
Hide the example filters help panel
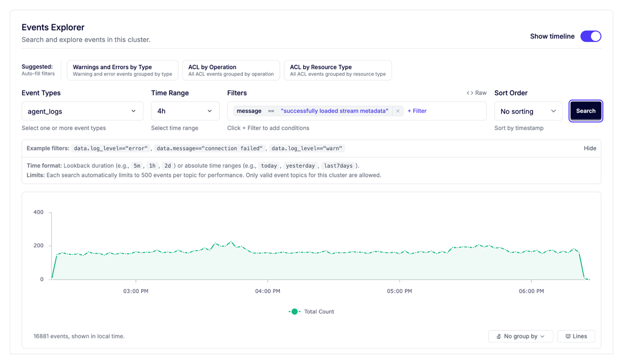click(590, 148)
